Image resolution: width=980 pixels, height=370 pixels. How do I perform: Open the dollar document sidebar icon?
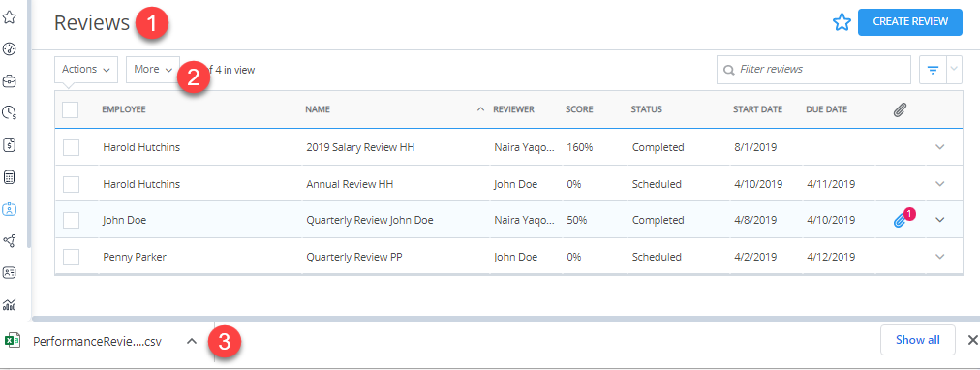pos(9,145)
